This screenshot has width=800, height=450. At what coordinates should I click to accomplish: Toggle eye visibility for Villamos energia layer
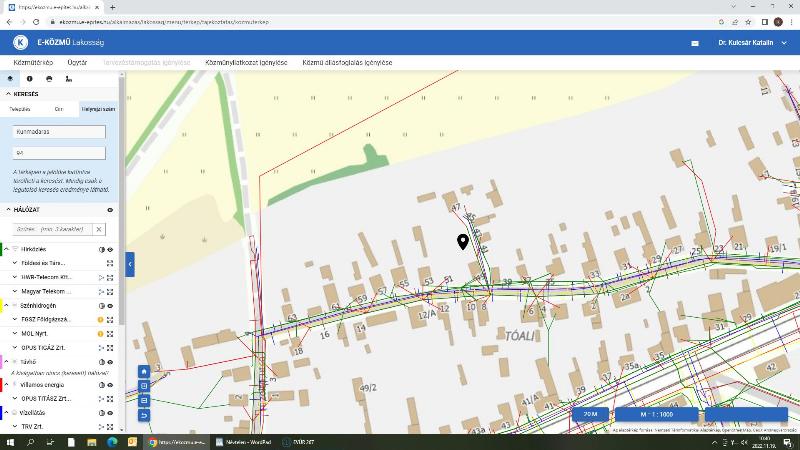tap(110, 385)
